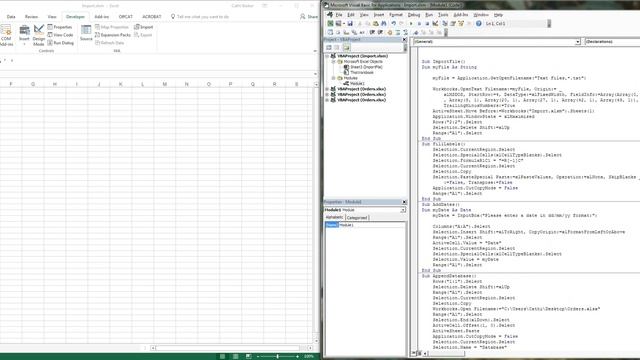This screenshot has height=360, width=640.
Task: Click the blue Help question mark icon
Action: 478,24
